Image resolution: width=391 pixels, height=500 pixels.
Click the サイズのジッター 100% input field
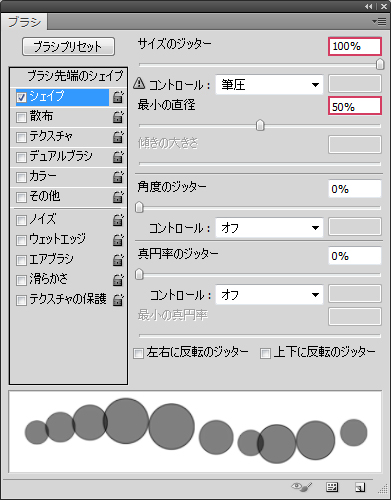point(355,46)
